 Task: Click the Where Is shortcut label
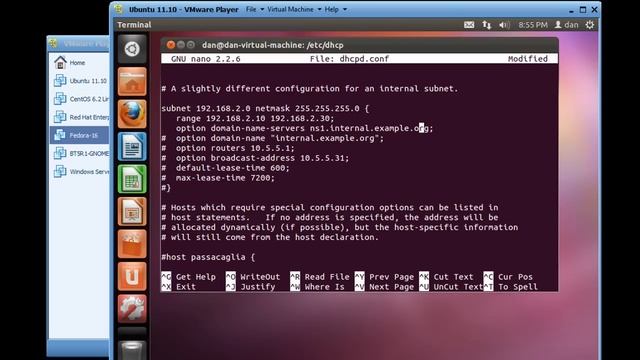click(x=324, y=287)
